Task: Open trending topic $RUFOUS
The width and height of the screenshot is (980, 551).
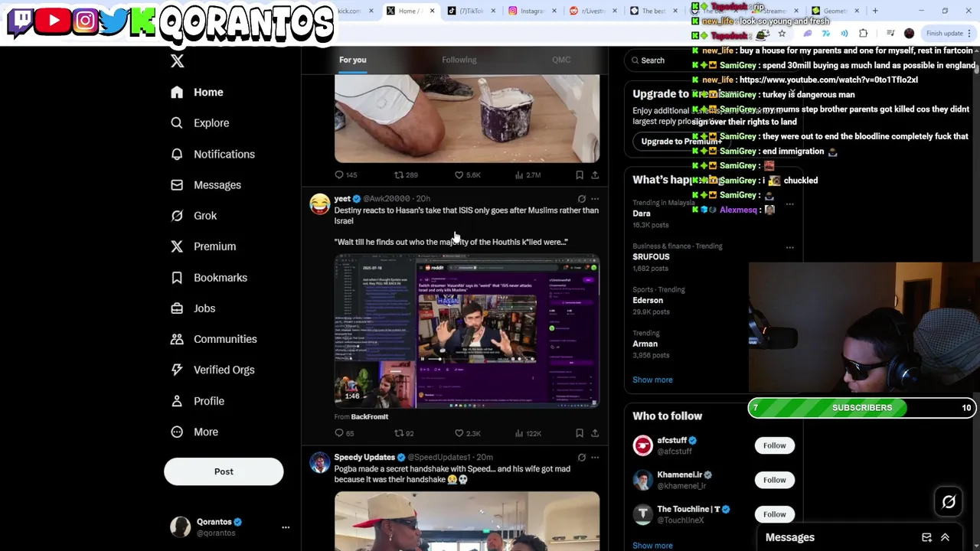Action: coord(651,257)
